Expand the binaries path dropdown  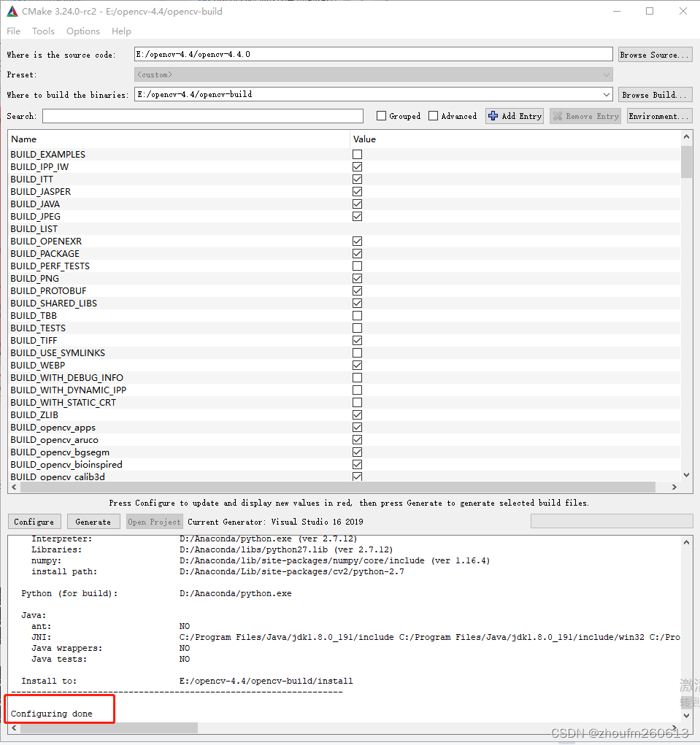tap(606, 93)
